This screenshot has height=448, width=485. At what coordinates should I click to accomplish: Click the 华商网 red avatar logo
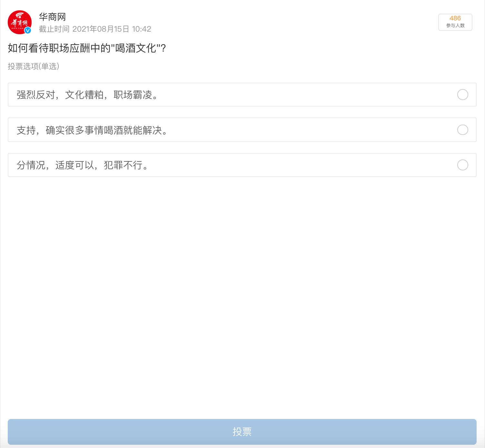pos(19,22)
